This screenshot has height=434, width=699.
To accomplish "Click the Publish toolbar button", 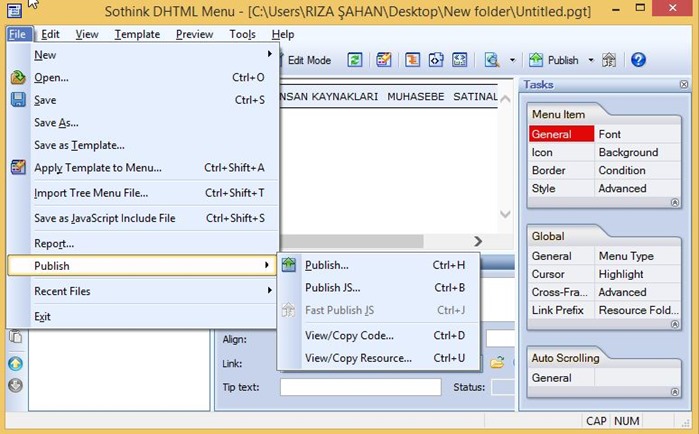I will coord(554,60).
